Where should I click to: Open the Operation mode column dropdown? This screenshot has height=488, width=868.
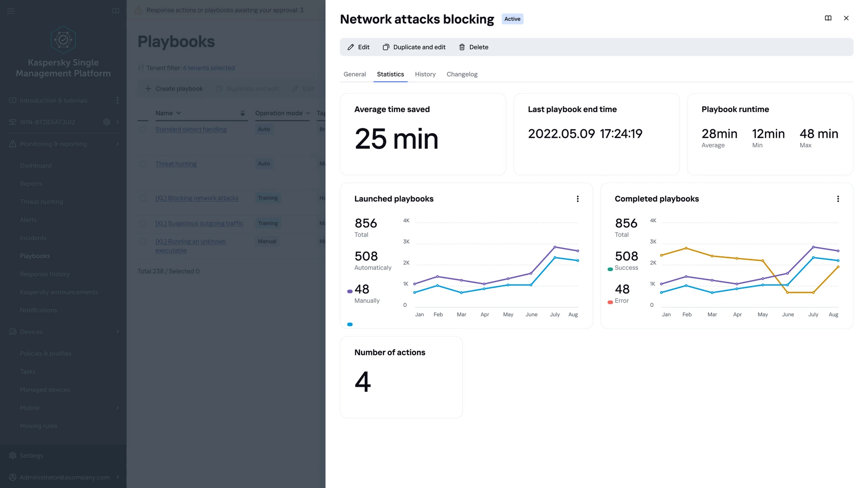pyautogui.click(x=308, y=113)
